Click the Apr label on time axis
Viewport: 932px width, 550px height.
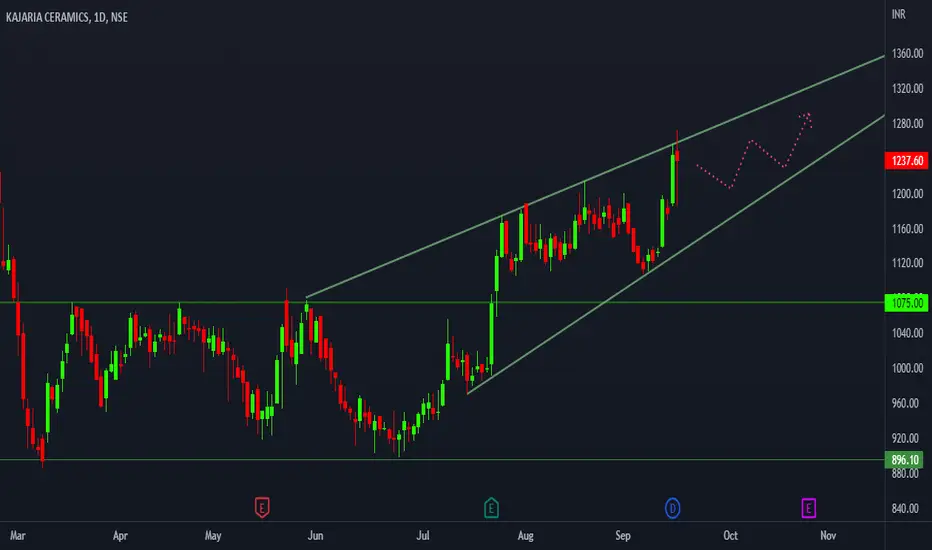tap(120, 536)
